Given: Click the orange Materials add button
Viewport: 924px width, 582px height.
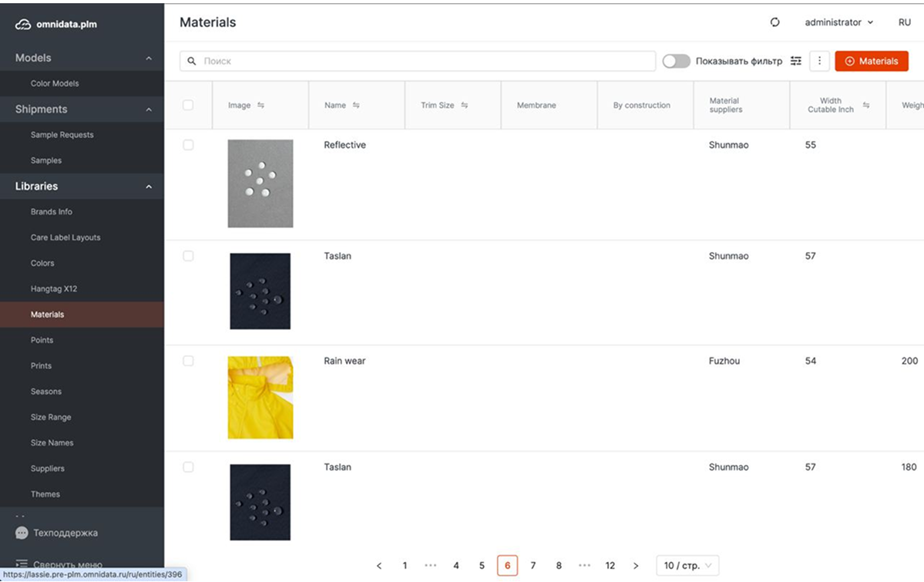Looking at the screenshot, I should [x=872, y=61].
